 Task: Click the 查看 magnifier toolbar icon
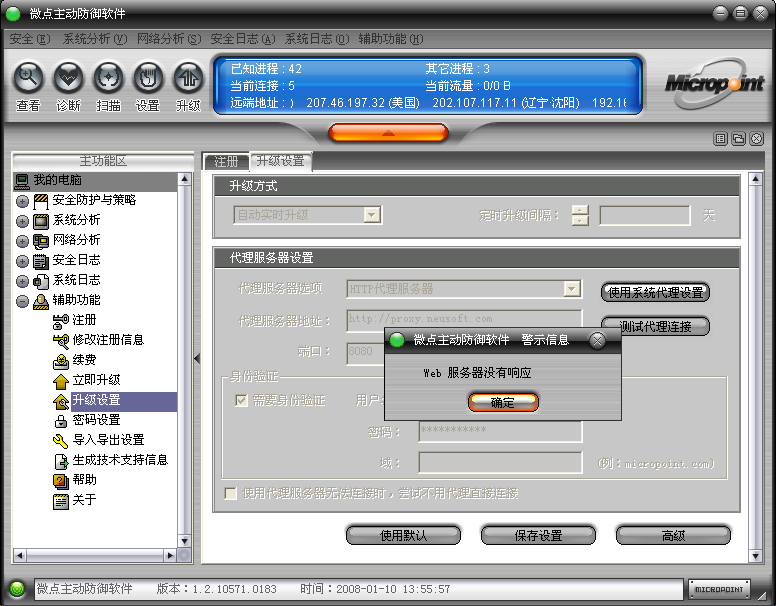point(28,78)
